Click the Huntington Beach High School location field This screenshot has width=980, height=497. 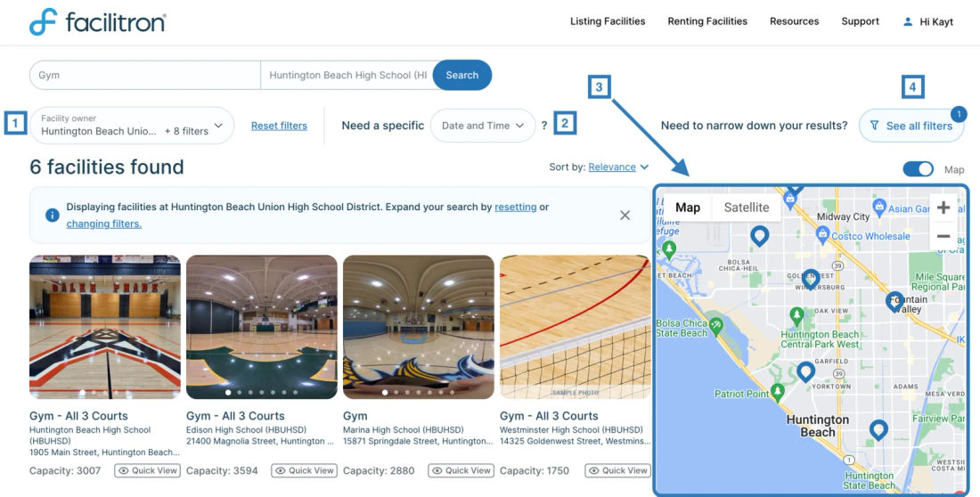coord(347,75)
